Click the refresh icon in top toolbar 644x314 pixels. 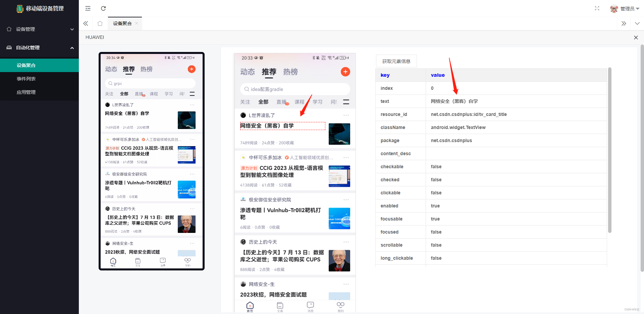pyautogui.click(x=103, y=8)
